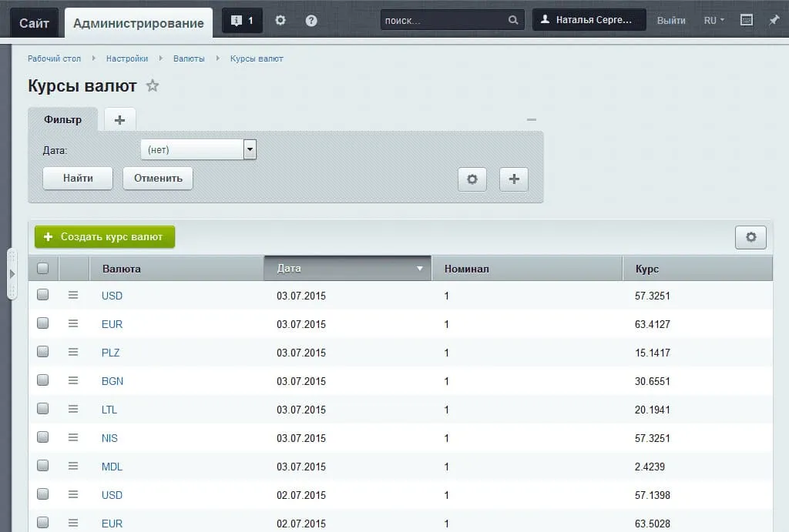This screenshot has height=532, width=789.
Task: Open table settings gear above grid
Action: pyautogui.click(x=750, y=238)
